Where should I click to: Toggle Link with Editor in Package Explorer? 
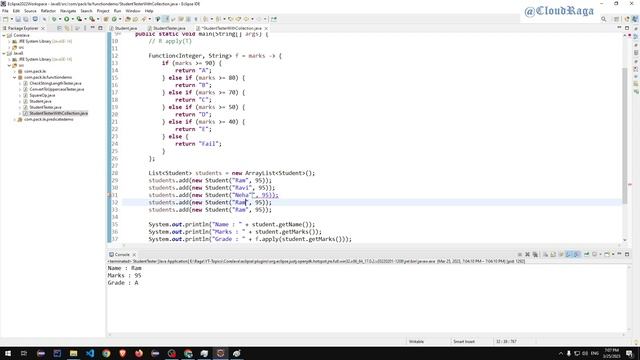[x=67, y=28]
